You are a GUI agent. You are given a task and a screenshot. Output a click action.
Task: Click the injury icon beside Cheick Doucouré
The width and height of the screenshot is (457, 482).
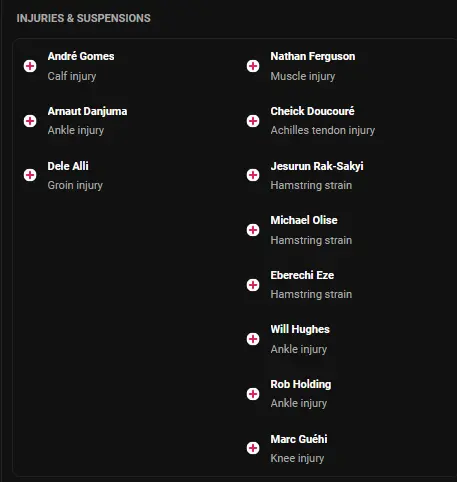[253, 121]
